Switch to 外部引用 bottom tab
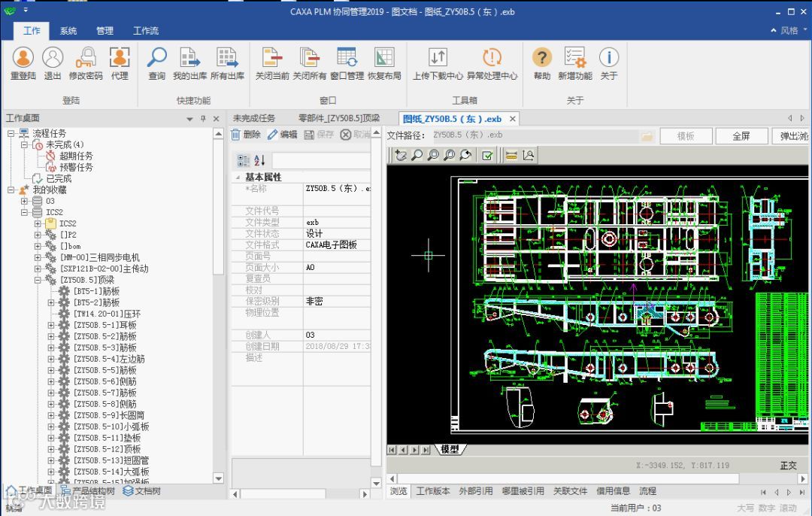Viewport: 812px width, 516px height. pyautogui.click(x=475, y=491)
